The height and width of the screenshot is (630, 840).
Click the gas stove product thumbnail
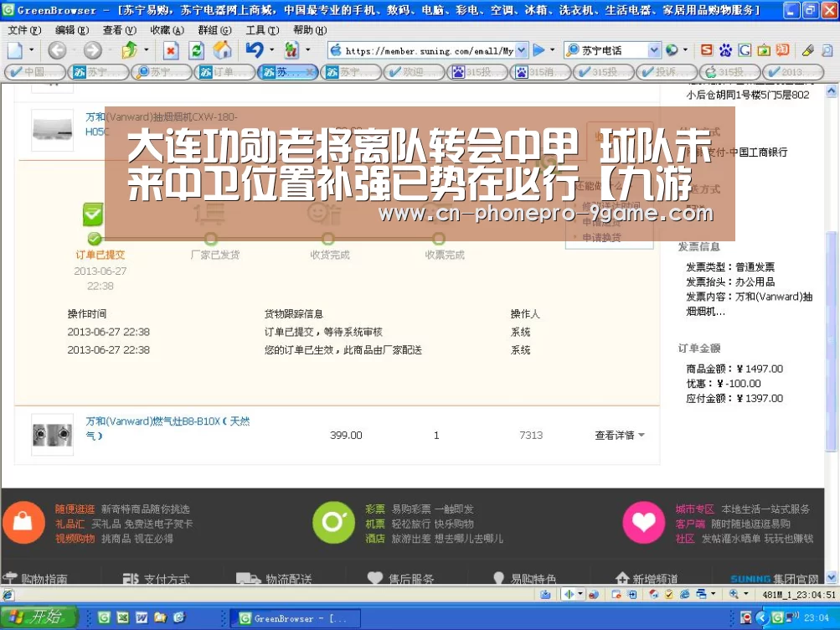[x=53, y=435]
